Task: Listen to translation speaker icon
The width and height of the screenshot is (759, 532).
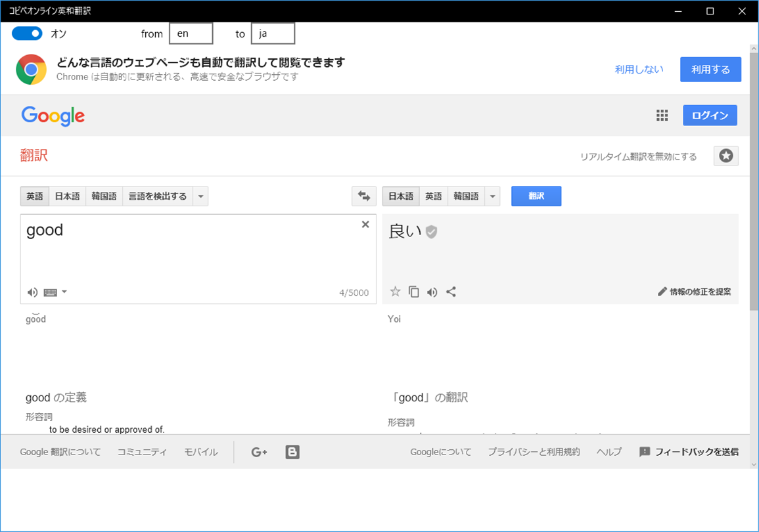Action: click(x=432, y=292)
